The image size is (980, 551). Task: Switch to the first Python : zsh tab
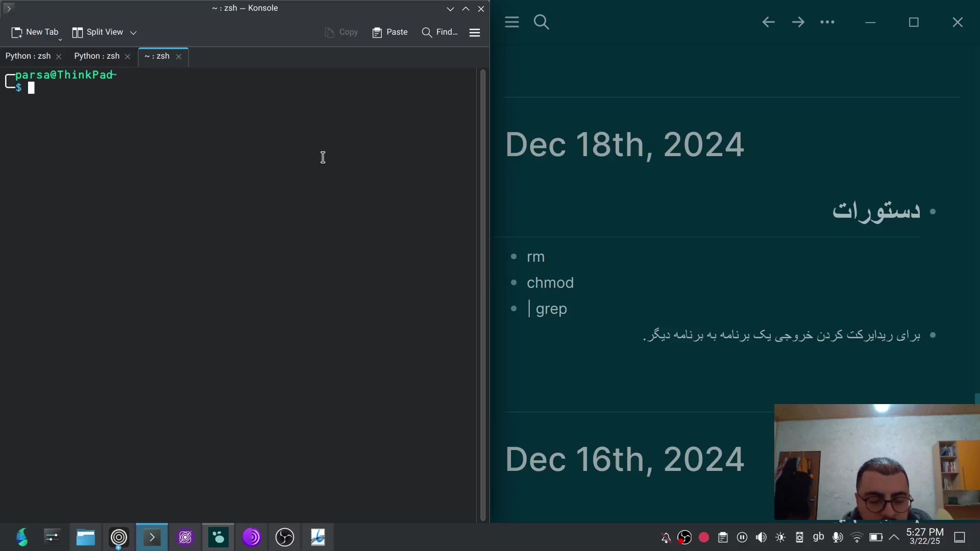[x=28, y=56]
